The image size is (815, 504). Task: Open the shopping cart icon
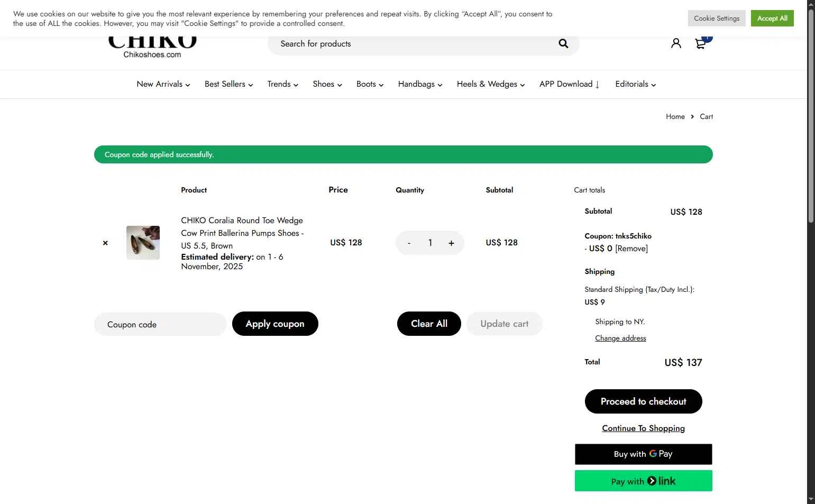pyautogui.click(x=701, y=43)
